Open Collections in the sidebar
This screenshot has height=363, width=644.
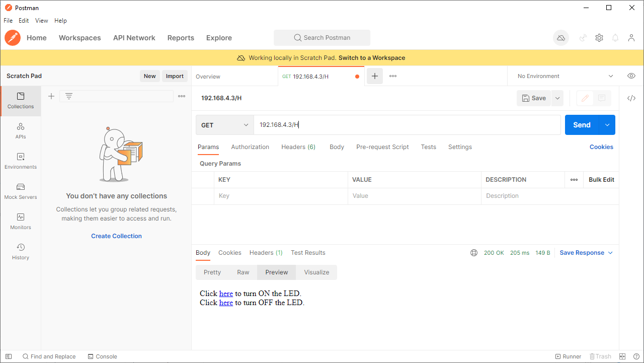pyautogui.click(x=21, y=101)
